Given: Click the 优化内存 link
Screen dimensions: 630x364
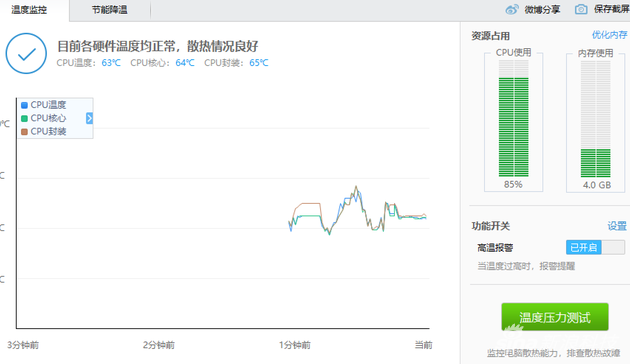Looking at the screenshot, I should [x=609, y=35].
